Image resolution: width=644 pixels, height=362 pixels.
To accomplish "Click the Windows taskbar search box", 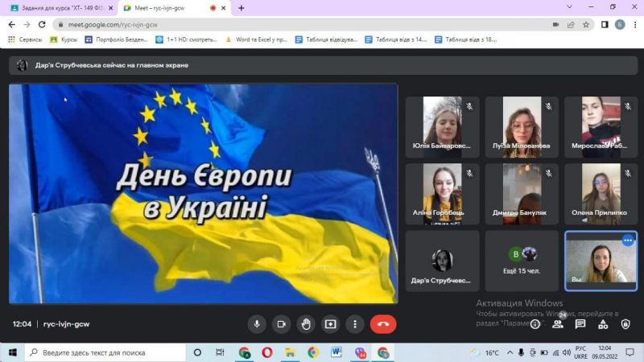I will [x=105, y=352].
